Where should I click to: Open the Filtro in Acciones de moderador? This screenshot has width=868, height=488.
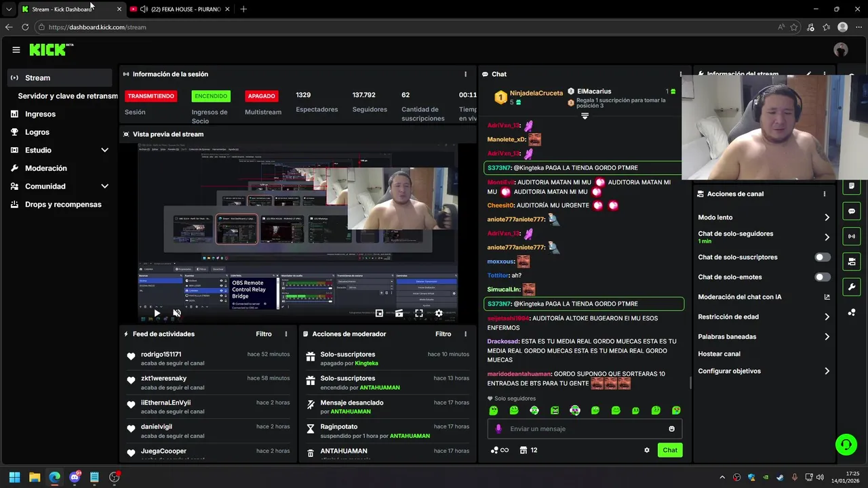click(443, 334)
